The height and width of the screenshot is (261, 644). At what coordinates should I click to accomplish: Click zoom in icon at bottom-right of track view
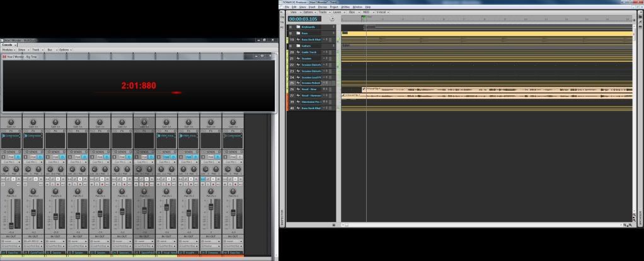click(x=631, y=225)
